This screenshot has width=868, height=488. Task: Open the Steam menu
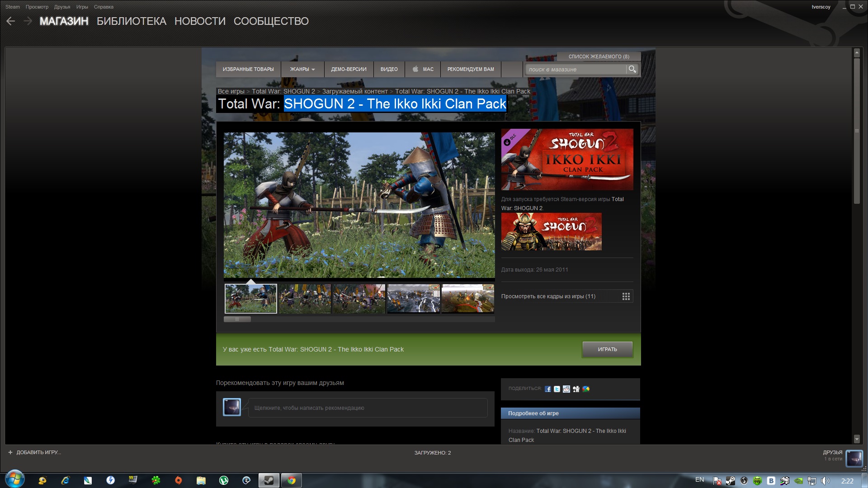(13, 7)
